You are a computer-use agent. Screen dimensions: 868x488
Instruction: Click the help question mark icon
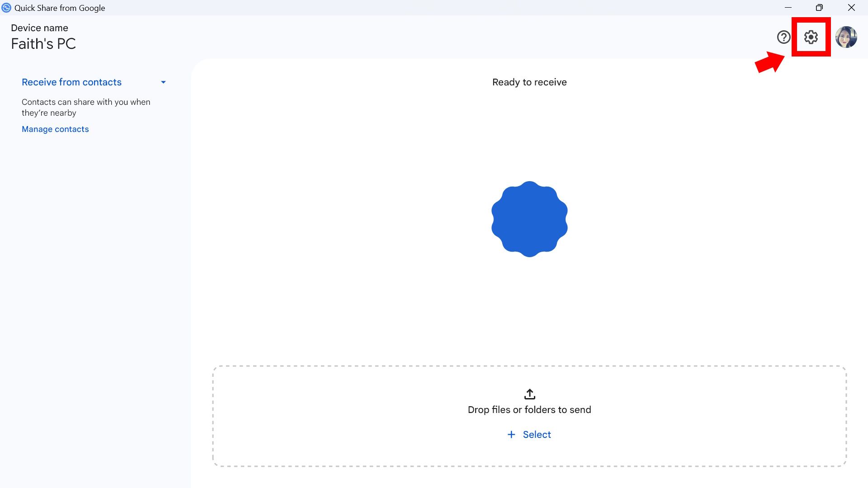click(x=784, y=37)
